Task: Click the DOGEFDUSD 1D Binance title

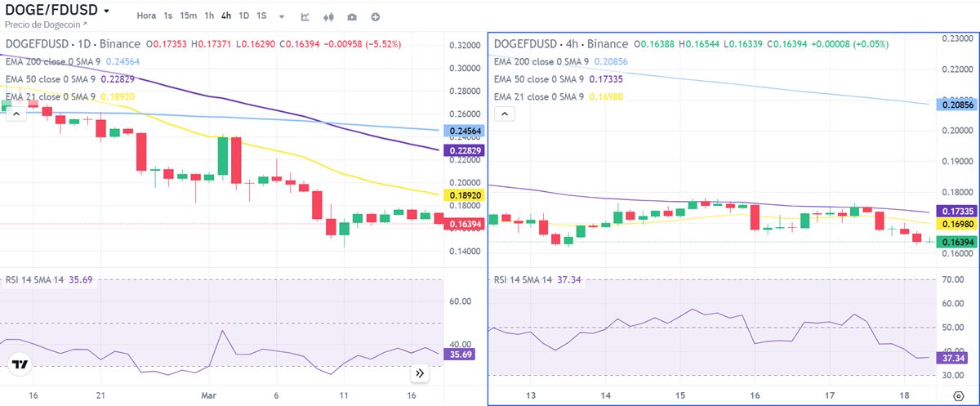Action: click(72, 43)
